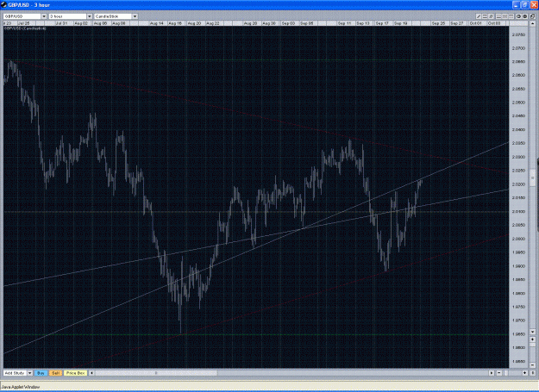Click the Buy button
The image size is (539, 392).
coord(41,373)
